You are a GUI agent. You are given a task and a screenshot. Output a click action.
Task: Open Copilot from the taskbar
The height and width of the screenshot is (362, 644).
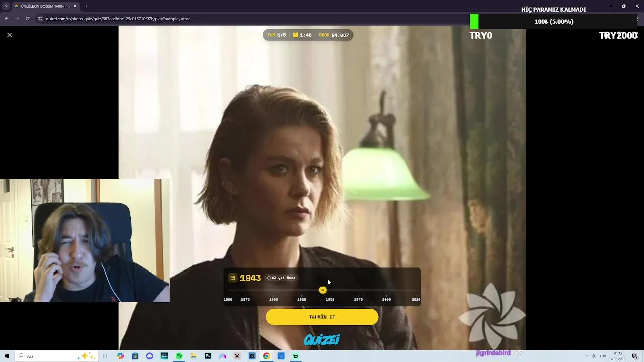[x=120, y=356]
